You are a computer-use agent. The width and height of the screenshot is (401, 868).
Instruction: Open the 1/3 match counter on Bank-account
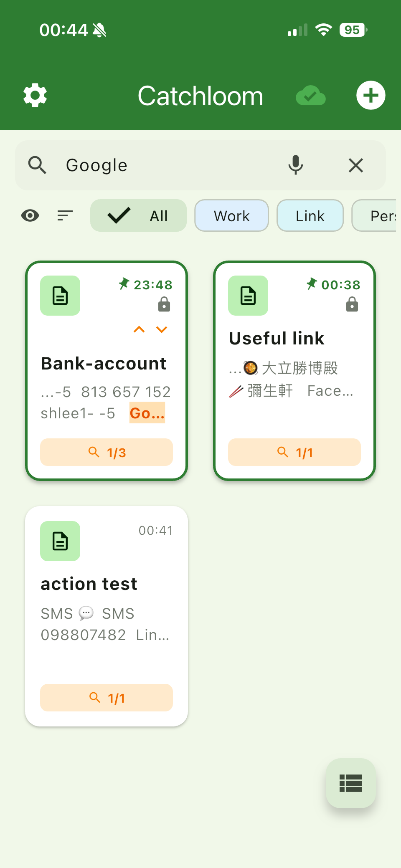(x=106, y=452)
